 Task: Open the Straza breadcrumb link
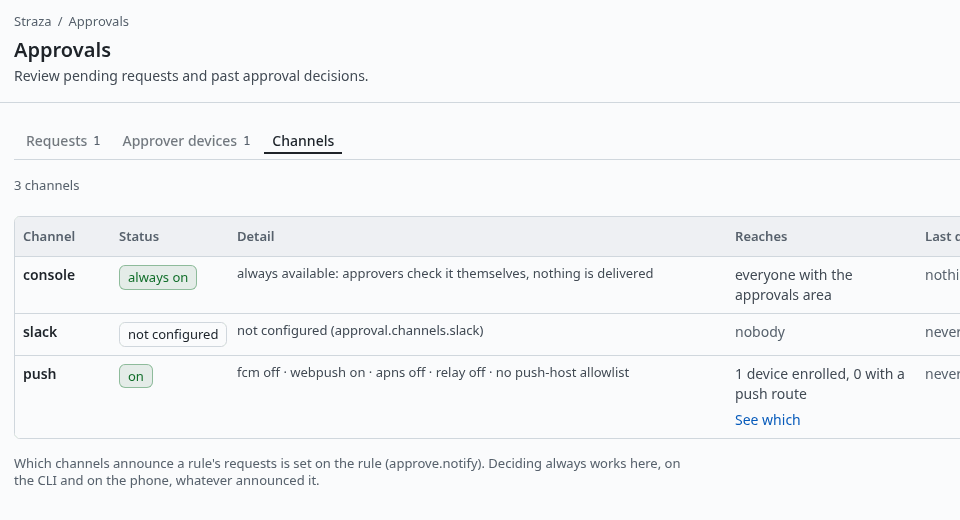click(32, 21)
